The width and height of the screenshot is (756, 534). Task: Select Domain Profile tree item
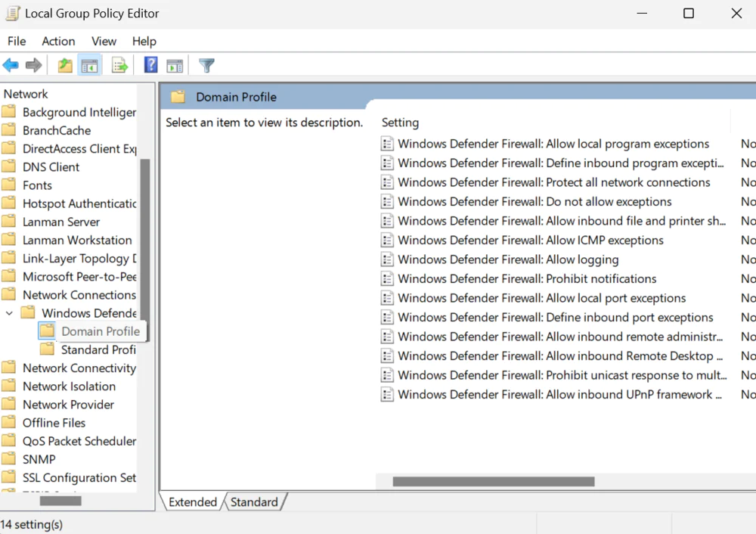coord(101,331)
